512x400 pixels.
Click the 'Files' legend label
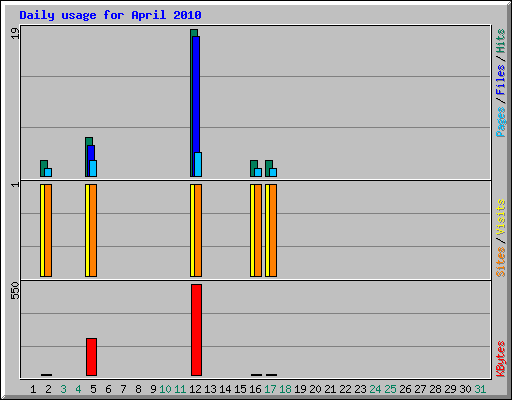point(500,80)
